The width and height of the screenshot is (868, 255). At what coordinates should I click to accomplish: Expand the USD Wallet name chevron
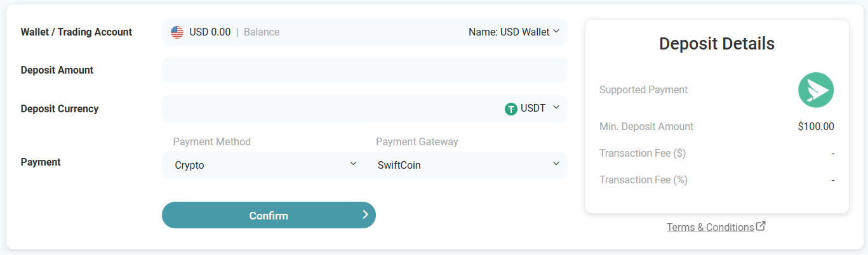pos(556,31)
